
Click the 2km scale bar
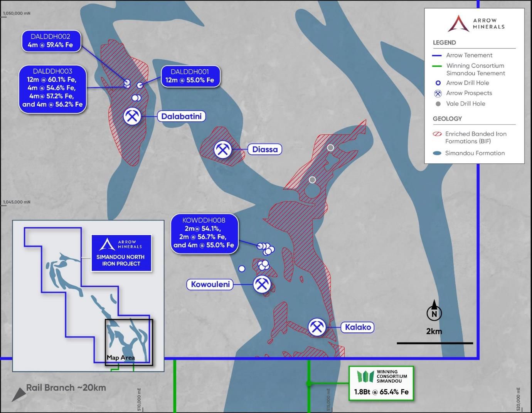pos(434,343)
